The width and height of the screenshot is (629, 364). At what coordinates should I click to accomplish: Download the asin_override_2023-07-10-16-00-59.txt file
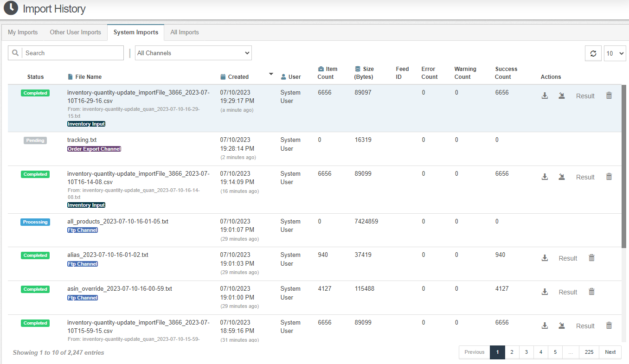[545, 292]
